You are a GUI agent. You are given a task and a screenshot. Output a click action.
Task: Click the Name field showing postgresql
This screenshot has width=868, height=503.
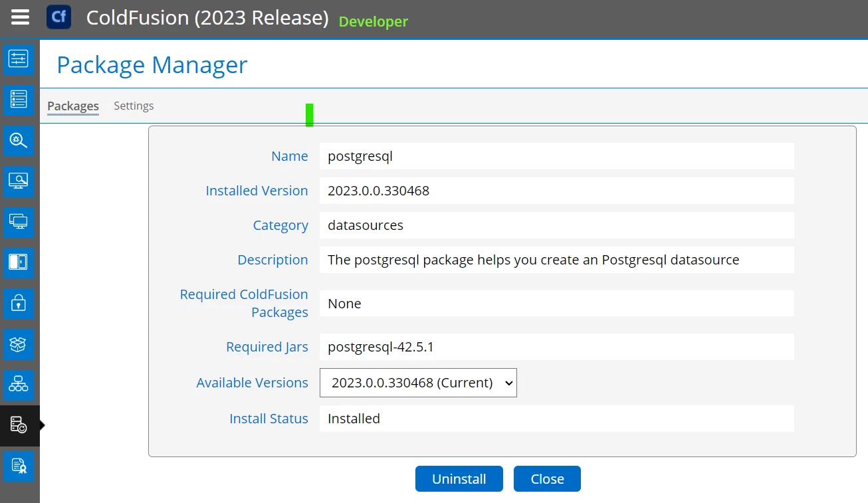(557, 156)
